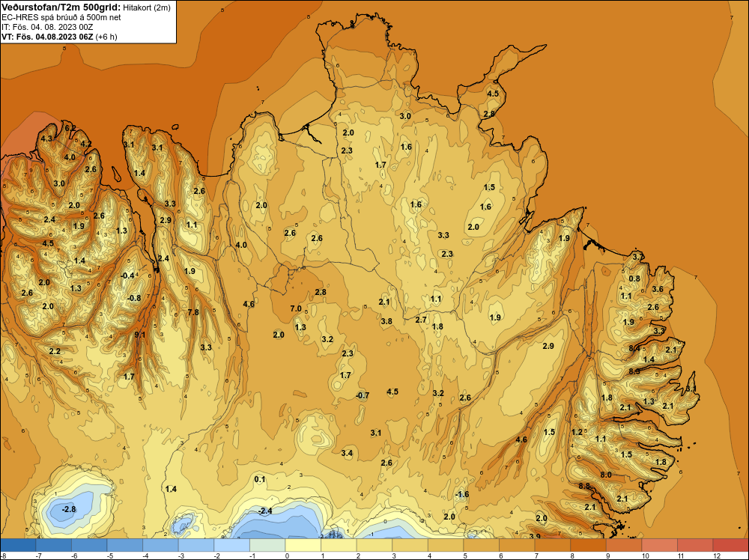Click the '-0.7' temperature value

pos(363,395)
